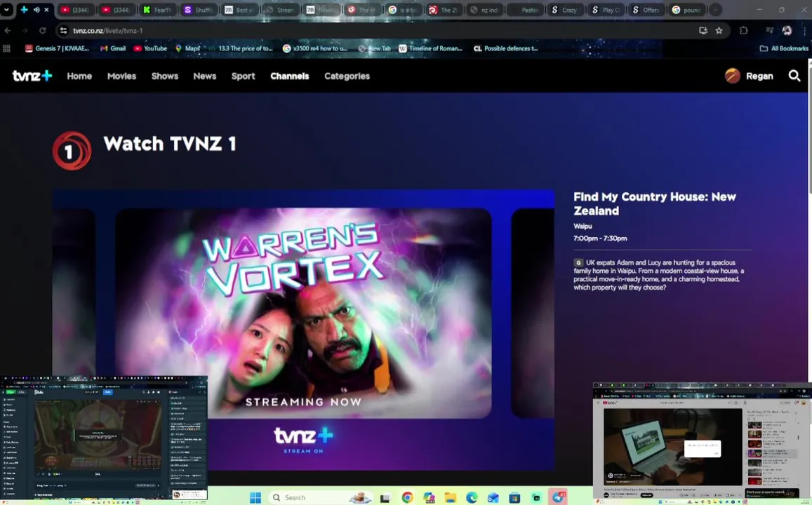Image resolution: width=812 pixels, height=505 pixels.
Task: Open the Categories menu item
Action: point(347,76)
